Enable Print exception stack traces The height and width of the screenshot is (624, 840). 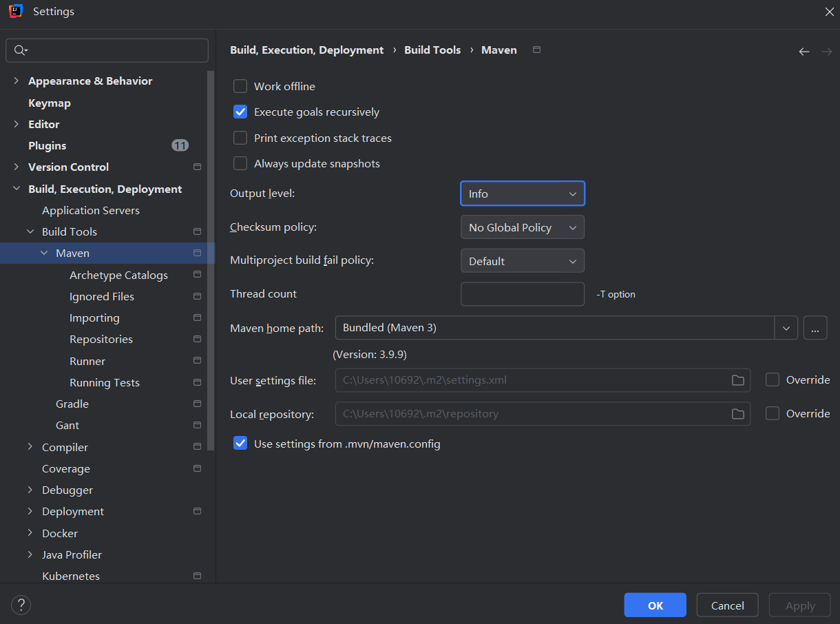tap(240, 138)
